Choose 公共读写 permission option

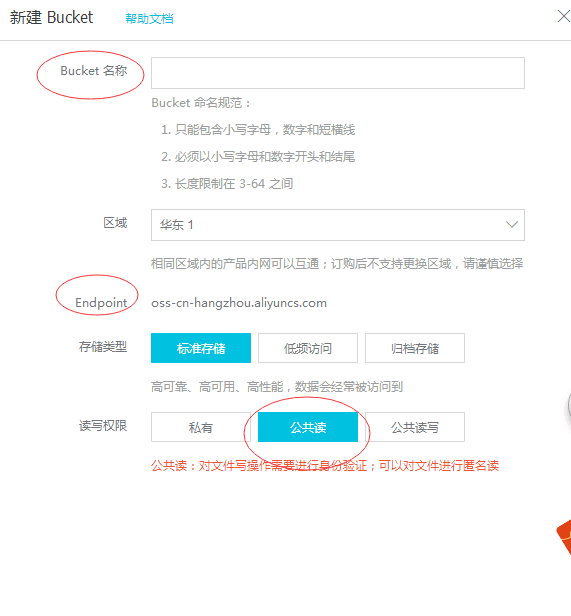coord(415,427)
